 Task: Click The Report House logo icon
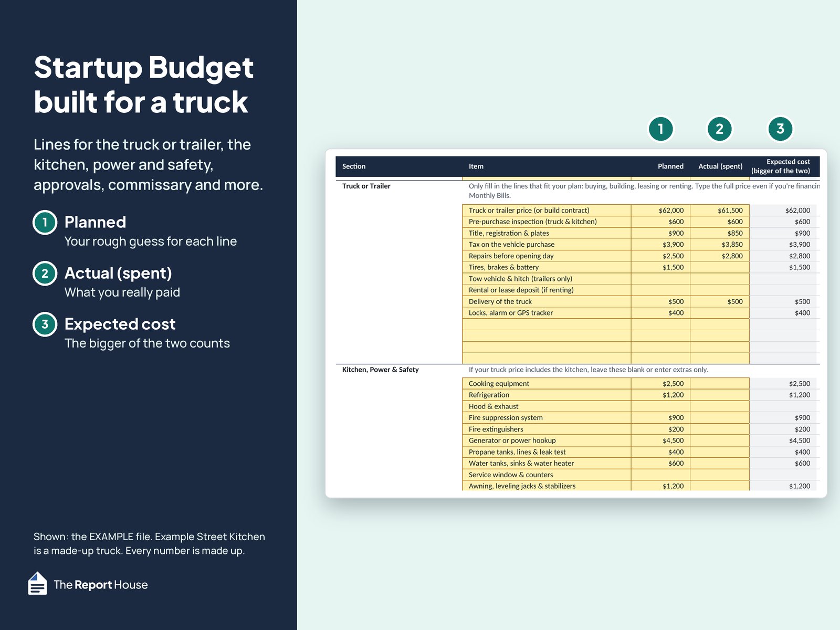click(x=37, y=583)
